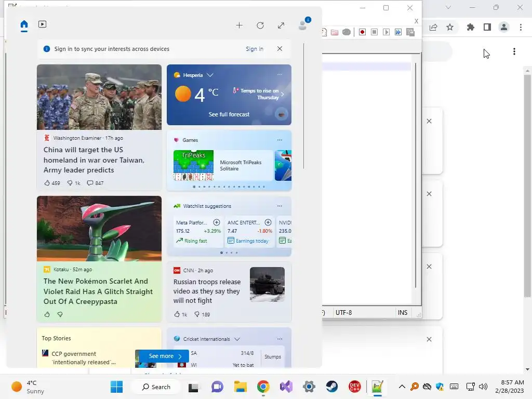Bookmark this page with the star icon
Screen dimensions: 532x399
[x=450, y=27]
